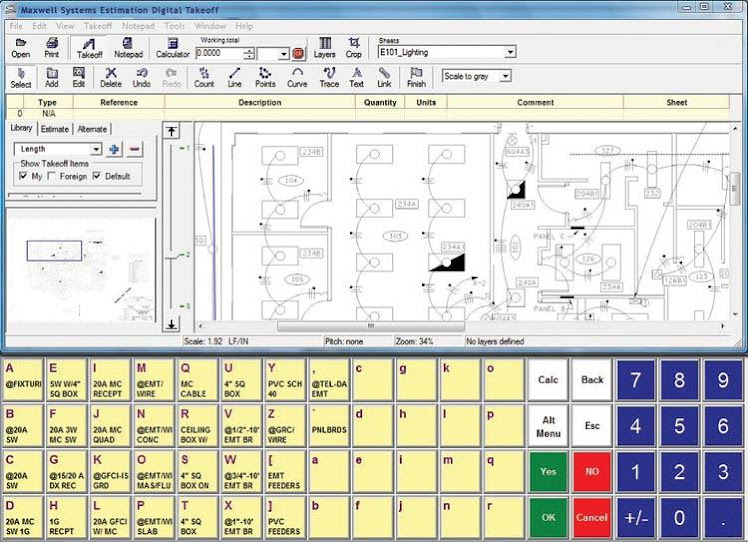
Task: Click the vertical zoom slider handle
Action: [172, 257]
